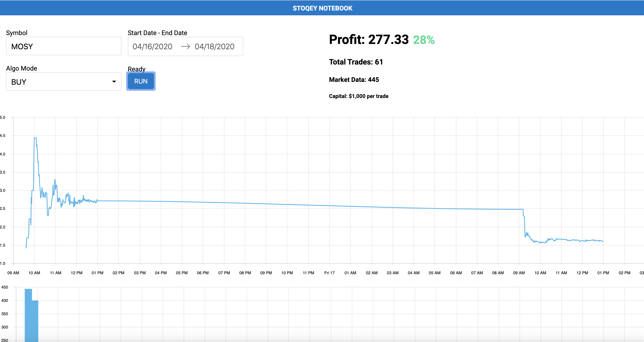Select the end date 04/18/2020
The height and width of the screenshot is (342, 644).
coord(214,47)
